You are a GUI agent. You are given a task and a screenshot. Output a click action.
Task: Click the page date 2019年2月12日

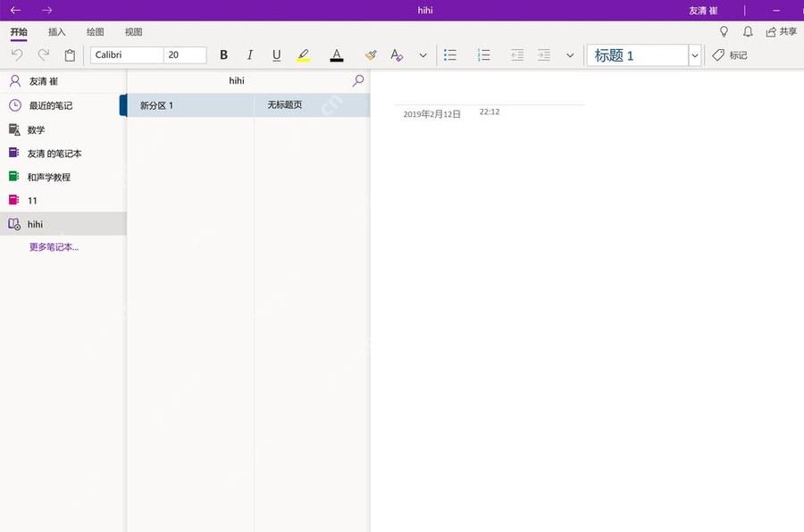[x=431, y=114]
